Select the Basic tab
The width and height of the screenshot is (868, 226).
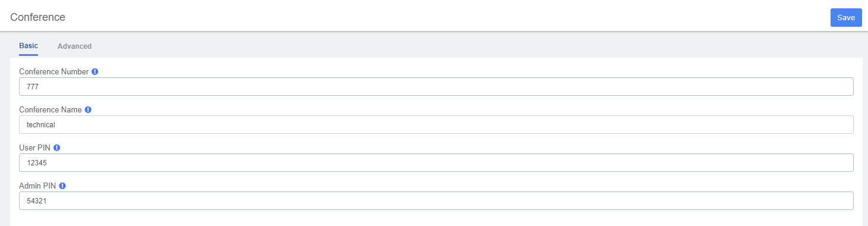pyautogui.click(x=29, y=45)
